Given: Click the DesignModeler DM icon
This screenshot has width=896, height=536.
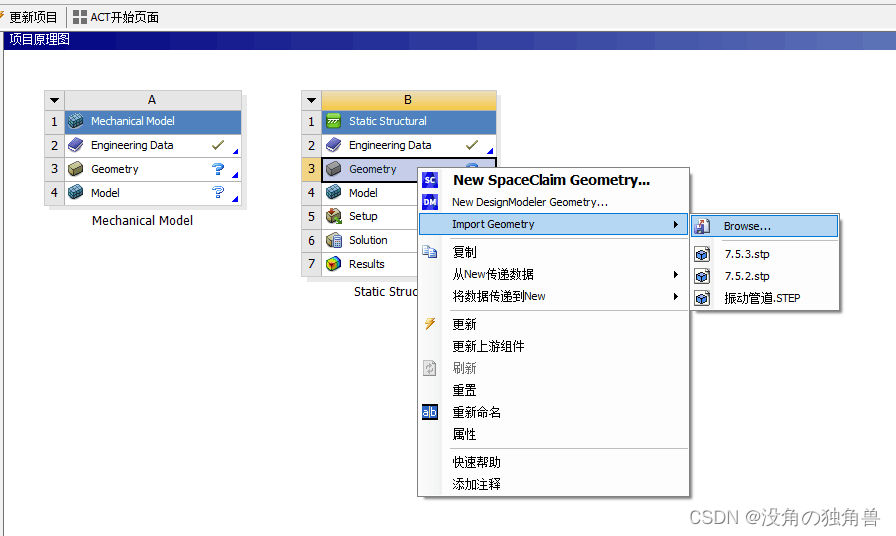Looking at the screenshot, I should click(x=430, y=202).
